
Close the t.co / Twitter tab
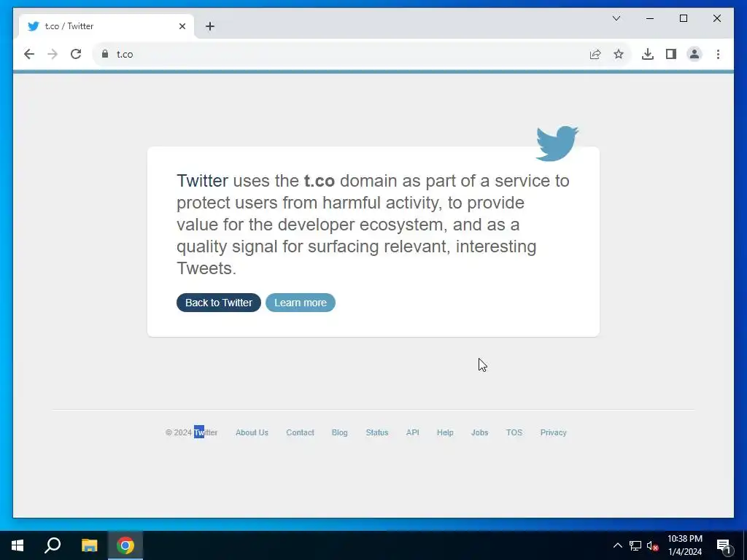(x=182, y=26)
